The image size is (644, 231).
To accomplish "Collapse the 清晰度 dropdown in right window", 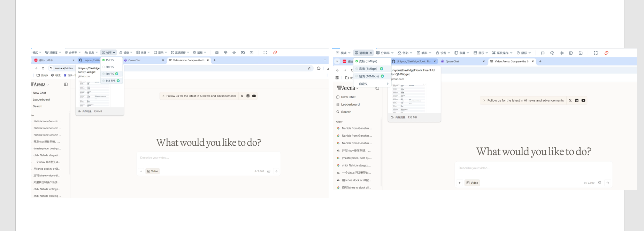I will [x=363, y=53].
